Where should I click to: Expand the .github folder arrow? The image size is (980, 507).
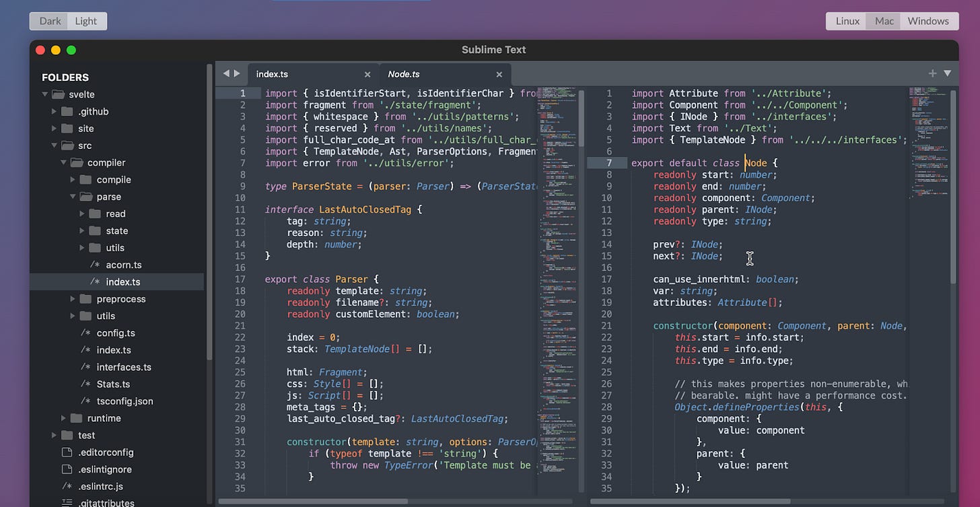tap(54, 111)
